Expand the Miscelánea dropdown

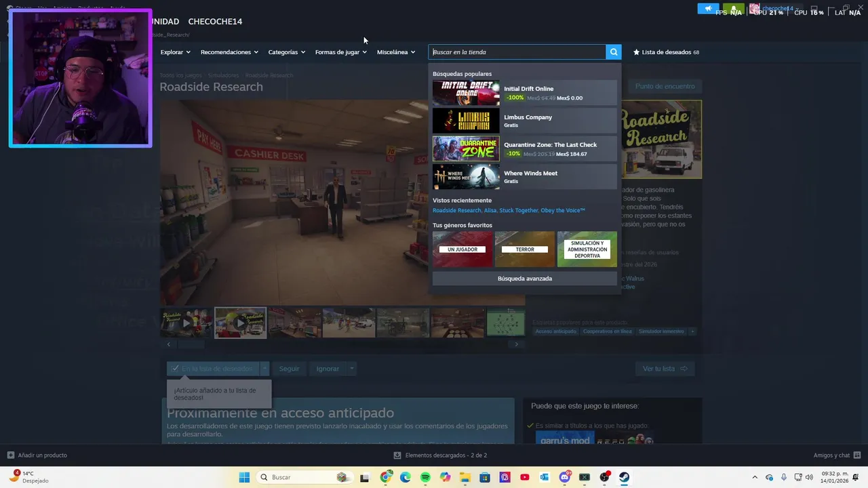click(x=396, y=52)
